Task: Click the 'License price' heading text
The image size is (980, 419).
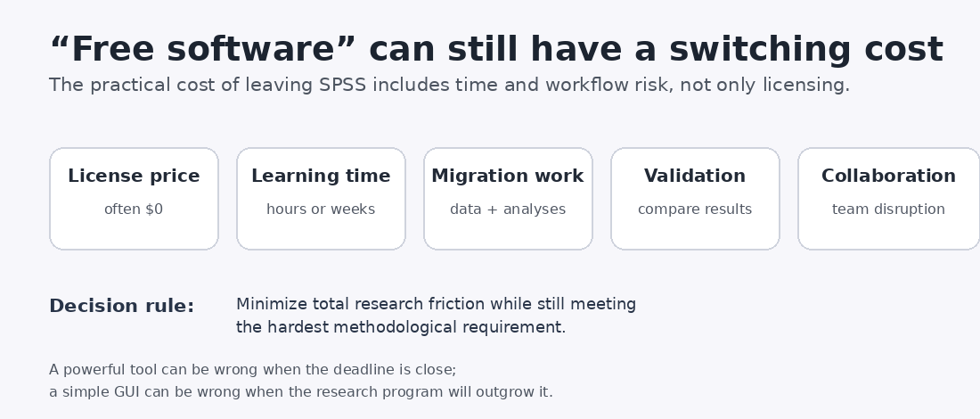Action: click(x=134, y=177)
